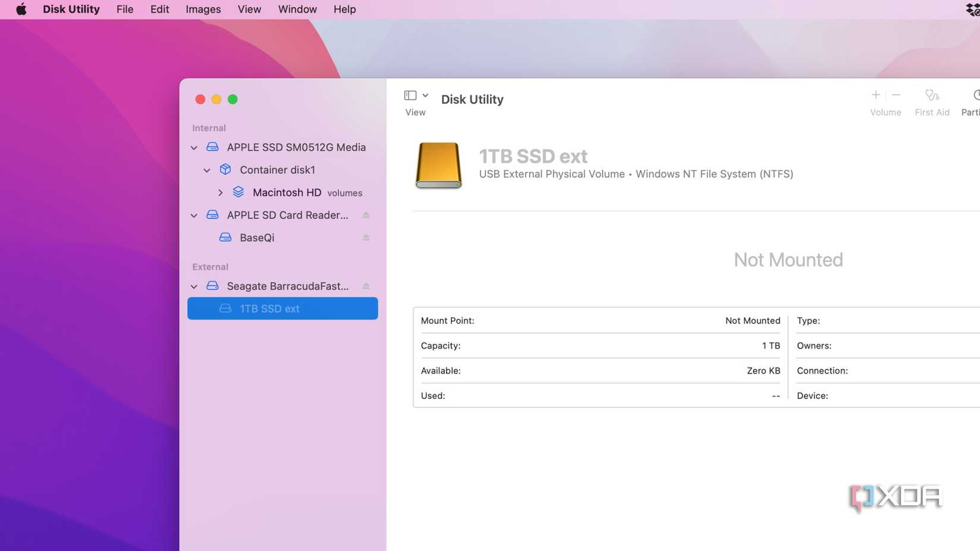The image size is (980, 551).
Task: Click the Available Zero KB value
Action: click(x=763, y=370)
